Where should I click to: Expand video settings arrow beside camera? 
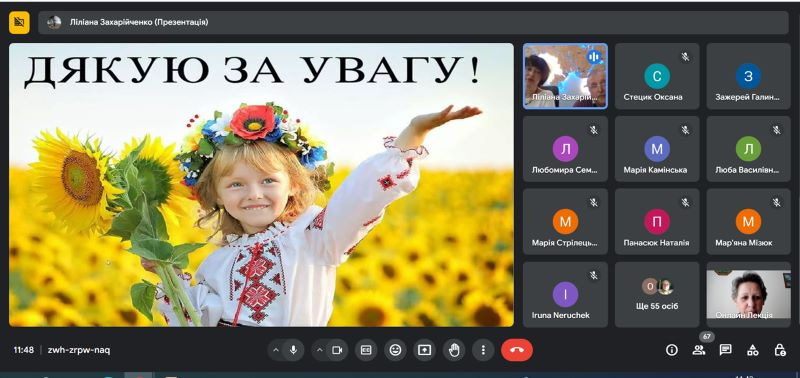click(x=319, y=350)
